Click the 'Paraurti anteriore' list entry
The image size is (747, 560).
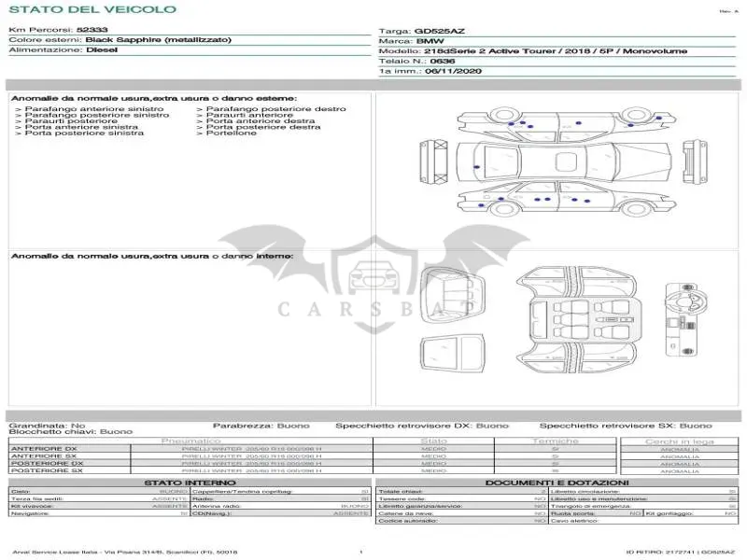[249, 115]
